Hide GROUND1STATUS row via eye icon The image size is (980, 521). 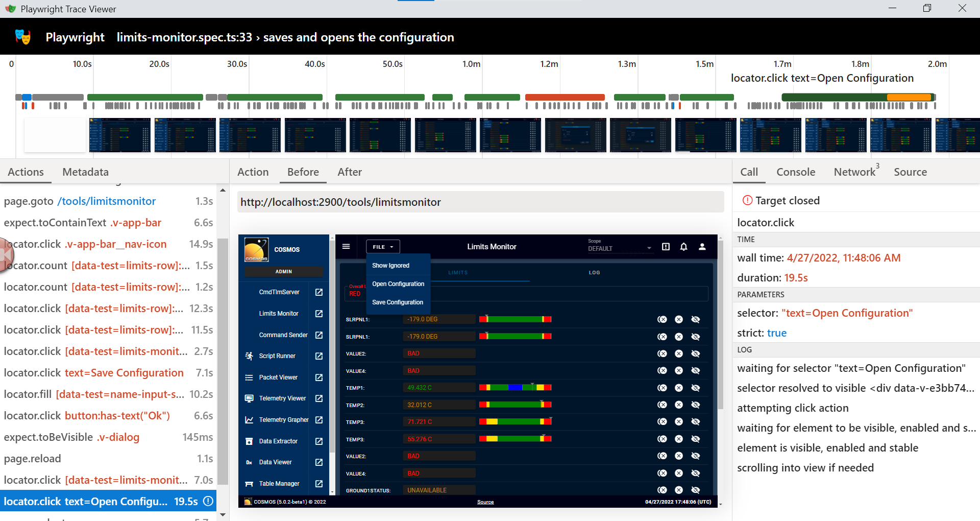(x=696, y=490)
